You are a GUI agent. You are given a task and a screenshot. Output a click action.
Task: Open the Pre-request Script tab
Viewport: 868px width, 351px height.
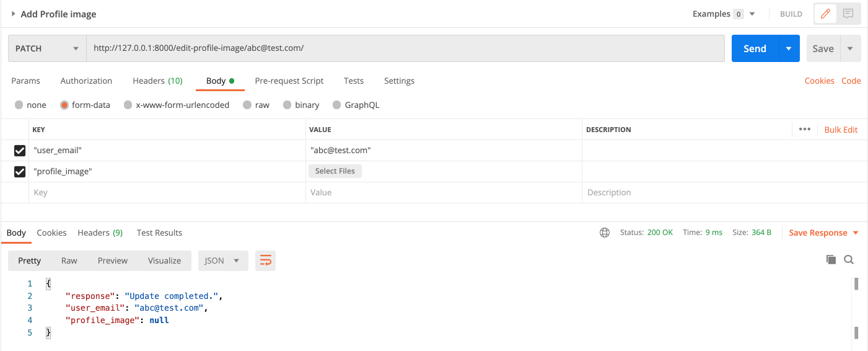[289, 81]
